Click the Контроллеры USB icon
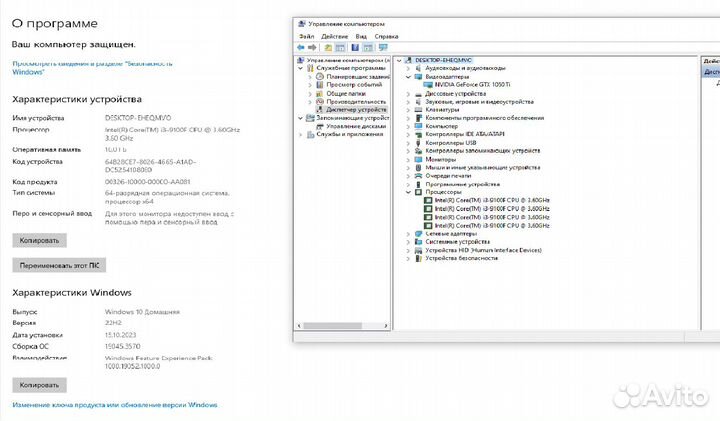720x421 pixels. 418,143
